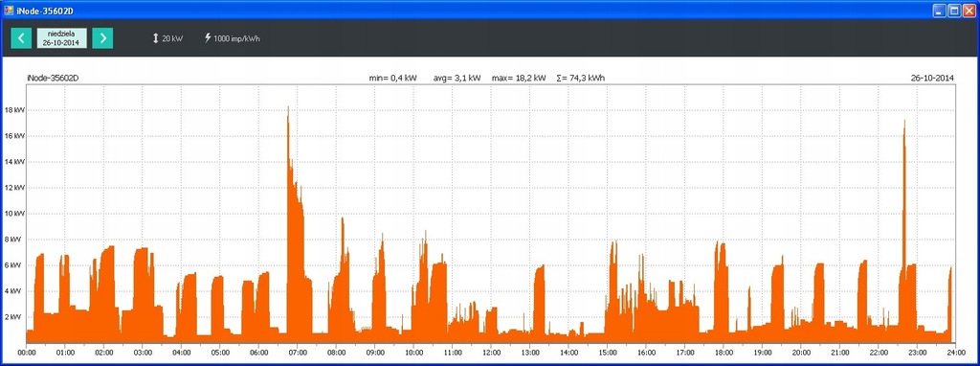Click the 10 kW label on the Y axis
The image size is (980, 366).
[x=14, y=214]
